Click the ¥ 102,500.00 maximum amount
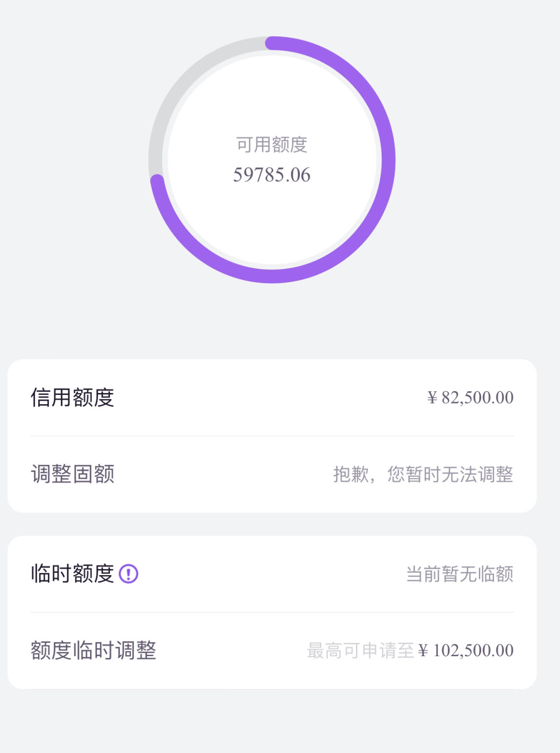The height and width of the screenshot is (753, 560). pyautogui.click(x=466, y=650)
